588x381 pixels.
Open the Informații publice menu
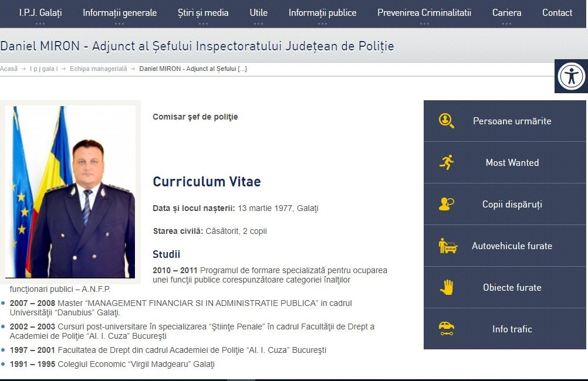click(x=322, y=13)
